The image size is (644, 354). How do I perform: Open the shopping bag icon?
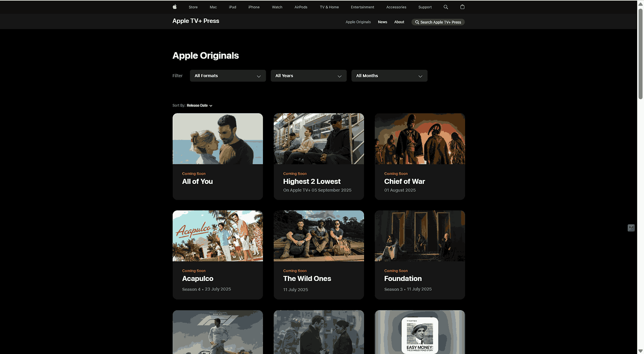[463, 7]
